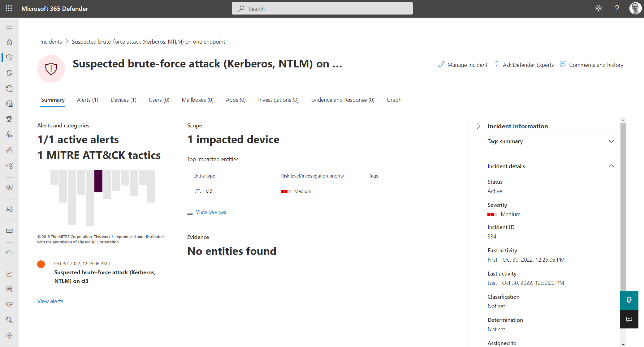
Task: Collapse Incident Information panel chevron
Action: coord(478,126)
